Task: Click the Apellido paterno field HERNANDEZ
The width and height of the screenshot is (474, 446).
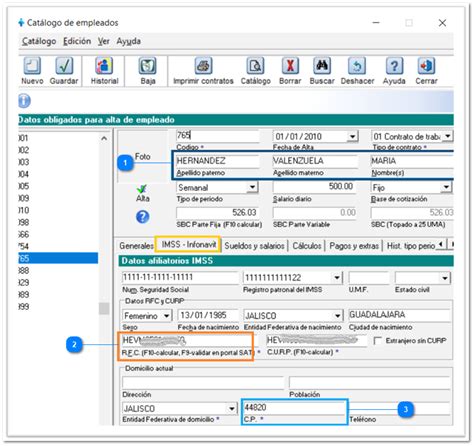Action: click(x=218, y=161)
